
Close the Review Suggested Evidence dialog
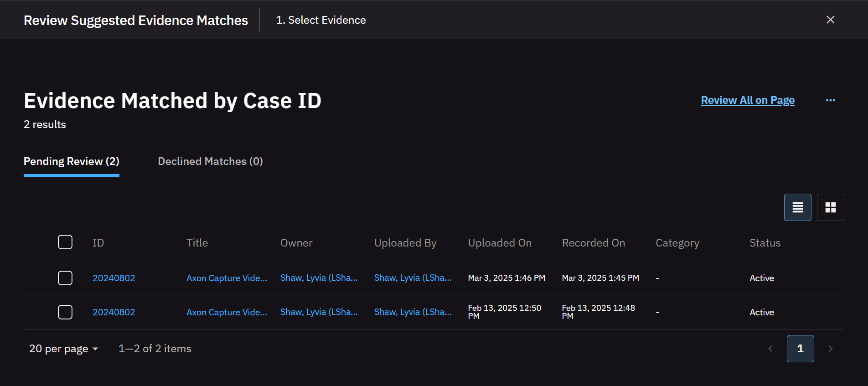point(830,20)
